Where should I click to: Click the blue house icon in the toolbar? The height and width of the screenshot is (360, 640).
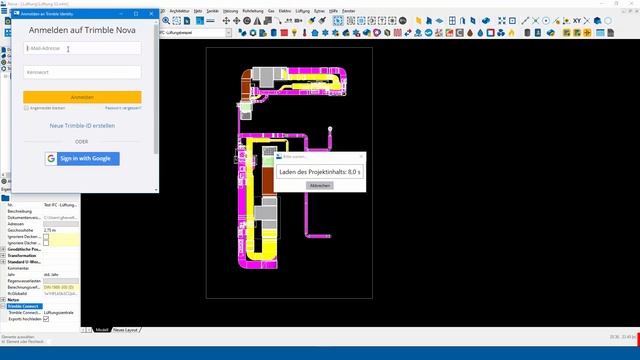coord(315,33)
